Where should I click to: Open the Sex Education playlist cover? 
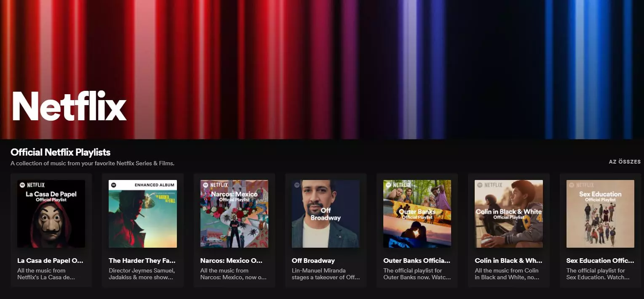click(600, 214)
